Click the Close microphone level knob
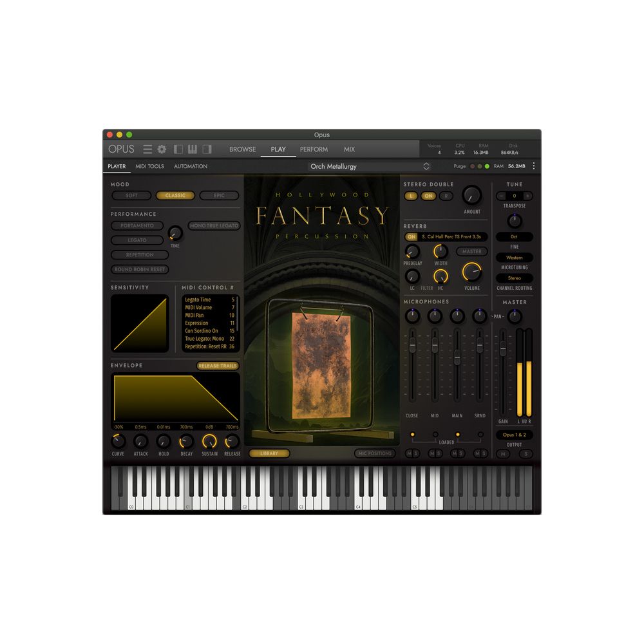 [x=412, y=316]
